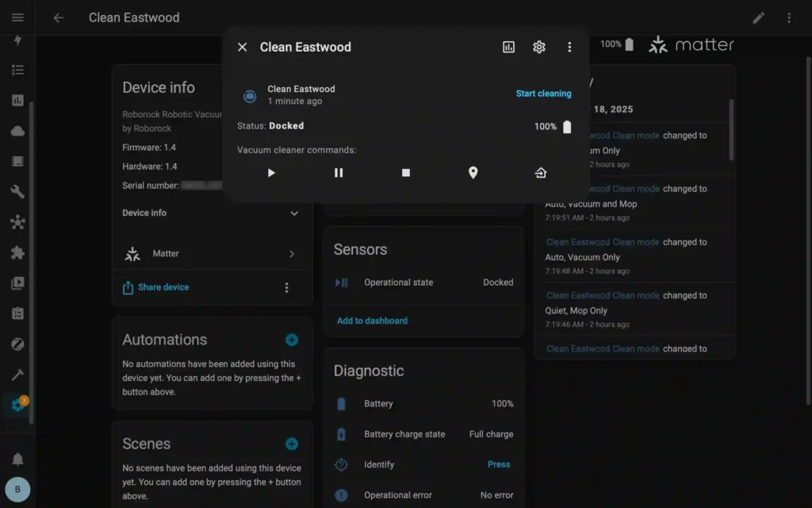Image resolution: width=812 pixels, height=508 pixels.
Task: Send the vacuum back to dock
Action: (540, 172)
